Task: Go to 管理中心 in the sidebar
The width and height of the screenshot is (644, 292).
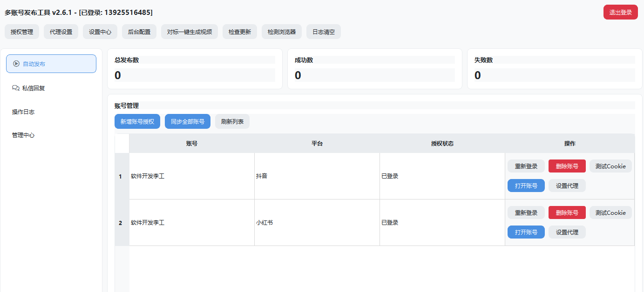Action: [x=23, y=135]
